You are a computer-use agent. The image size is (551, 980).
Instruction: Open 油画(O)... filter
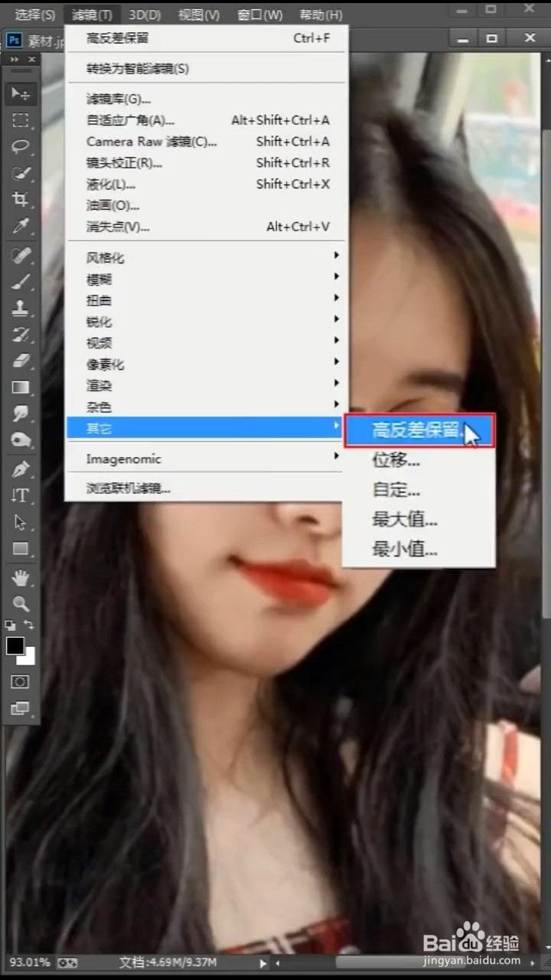pos(207,205)
